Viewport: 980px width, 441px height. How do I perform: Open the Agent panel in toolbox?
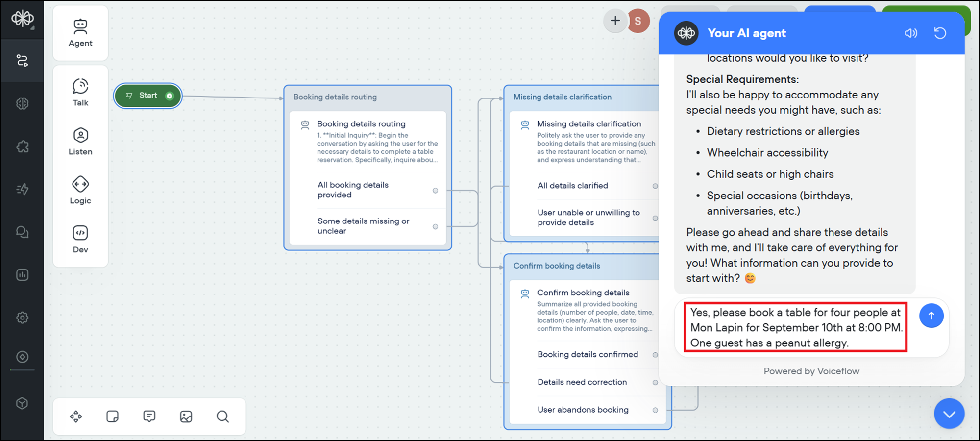click(80, 33)
